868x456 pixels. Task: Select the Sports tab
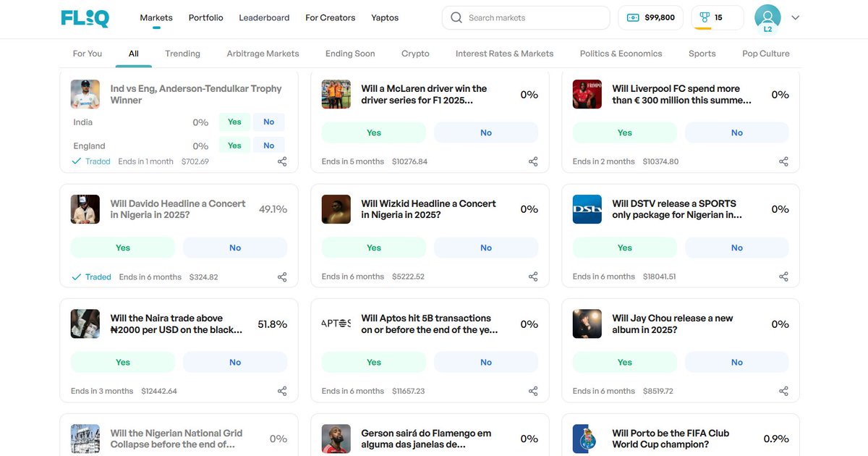tap(702, 54)
